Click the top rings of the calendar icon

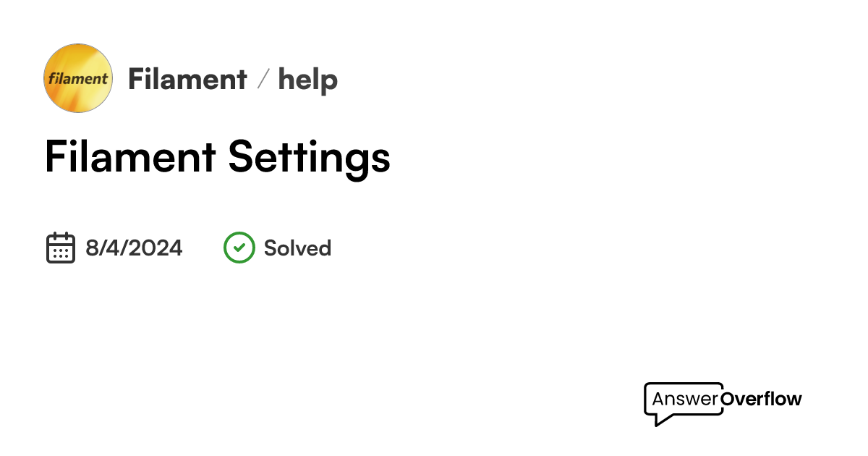tap(61, 236)
